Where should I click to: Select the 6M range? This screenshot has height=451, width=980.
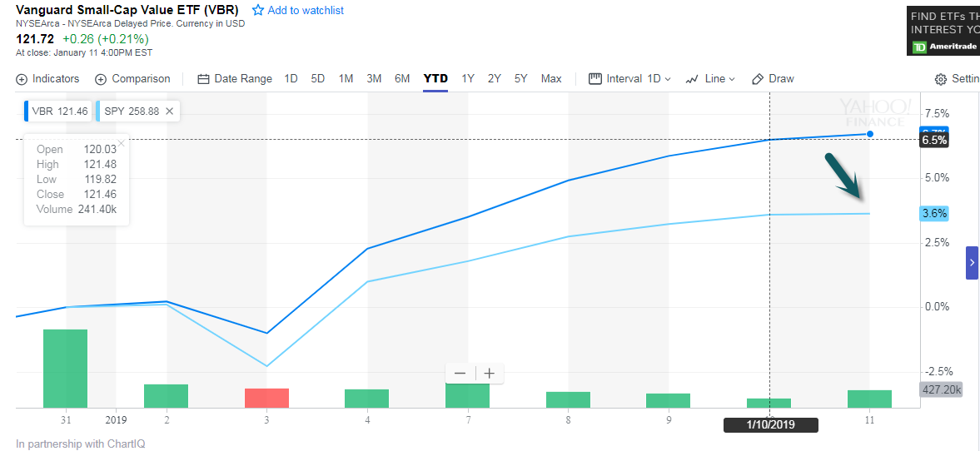[x=402, y=79]
